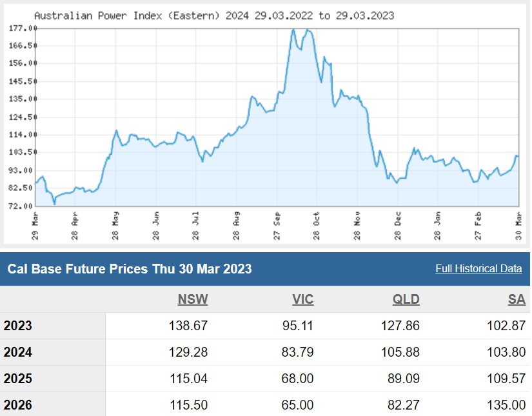
Task: Select the 2026 row label
Action: (x=18, y=405)
